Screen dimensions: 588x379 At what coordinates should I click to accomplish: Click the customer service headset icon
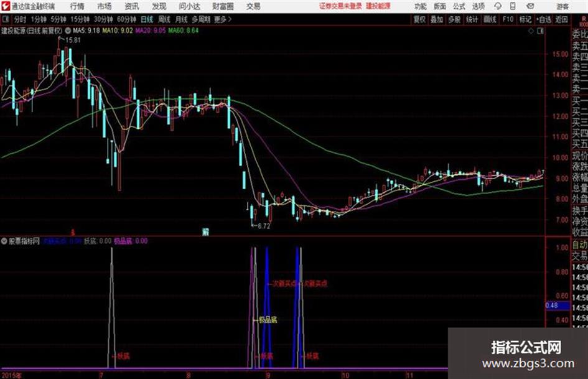pos(498,6)
